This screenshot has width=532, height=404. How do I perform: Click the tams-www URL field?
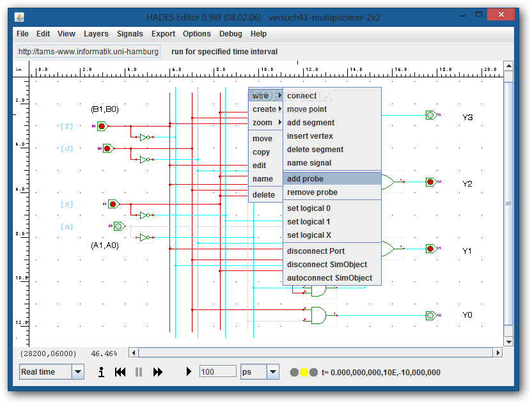(x=88, y=52)
